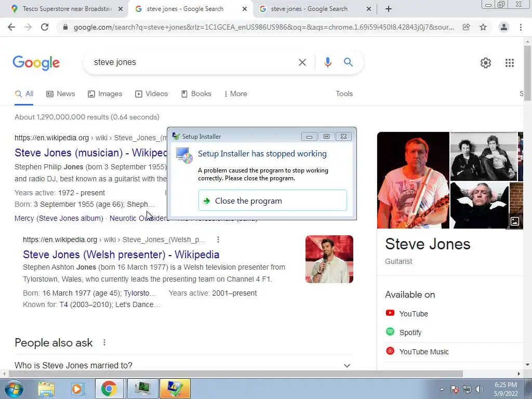Click the blue search magnifier icon
This screenshot has height=399, width=532.
click(x=348, y=62)
